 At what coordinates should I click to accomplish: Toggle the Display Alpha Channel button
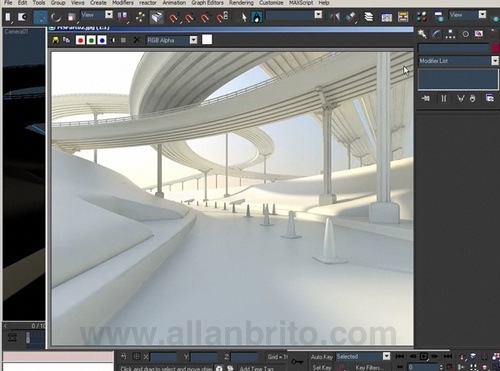[x=113, y=40]
